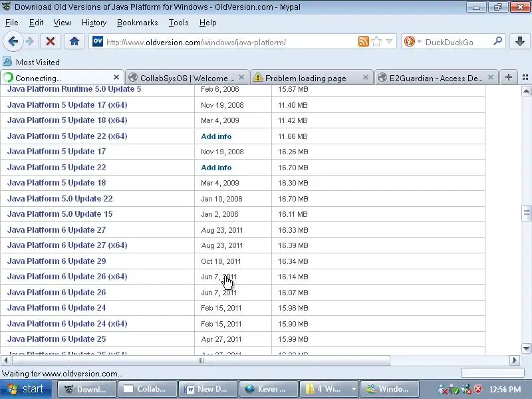Click vertical scrollbar down arrow
The height and width of the screenshot is (399, 532).
526,348
